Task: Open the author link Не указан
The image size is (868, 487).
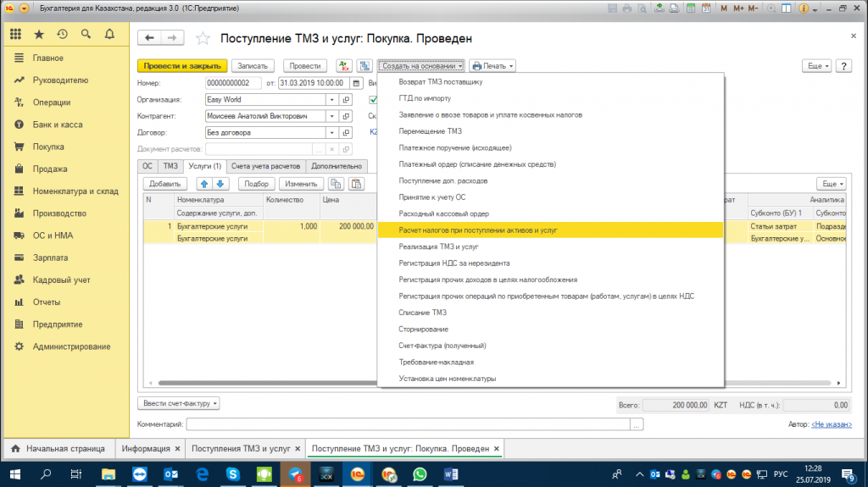Action: pos(832,424)
